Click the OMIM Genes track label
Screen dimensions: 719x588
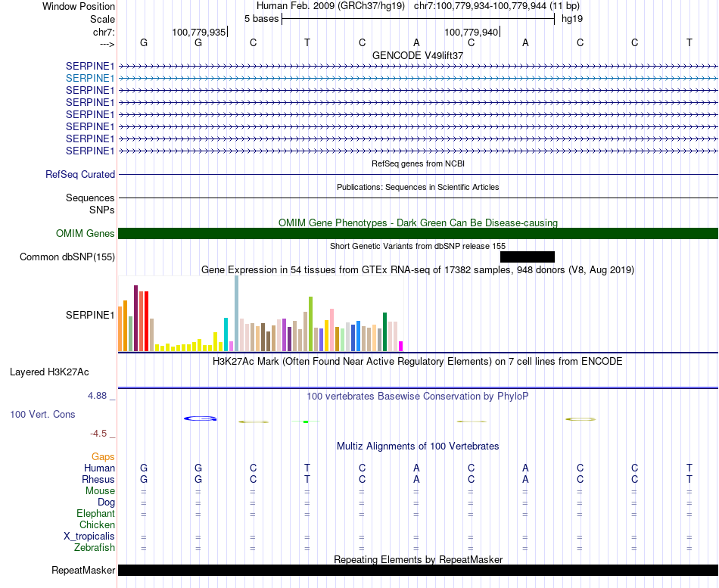[86, 233]
